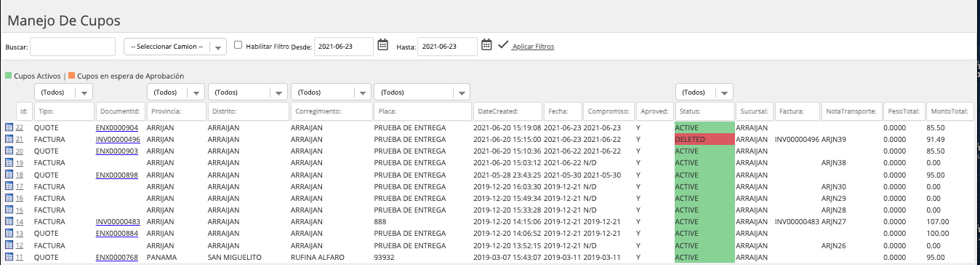Click the green Cupos Activos legend swatch
The width and height of the screenshot is (980, 265).
coord(8,76)
